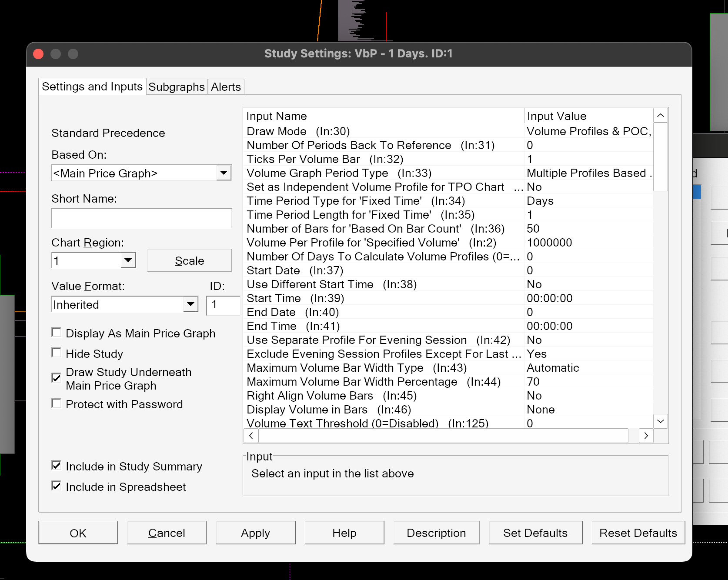
Task: Click the Short Name text field
Action: tap(141, 218)
